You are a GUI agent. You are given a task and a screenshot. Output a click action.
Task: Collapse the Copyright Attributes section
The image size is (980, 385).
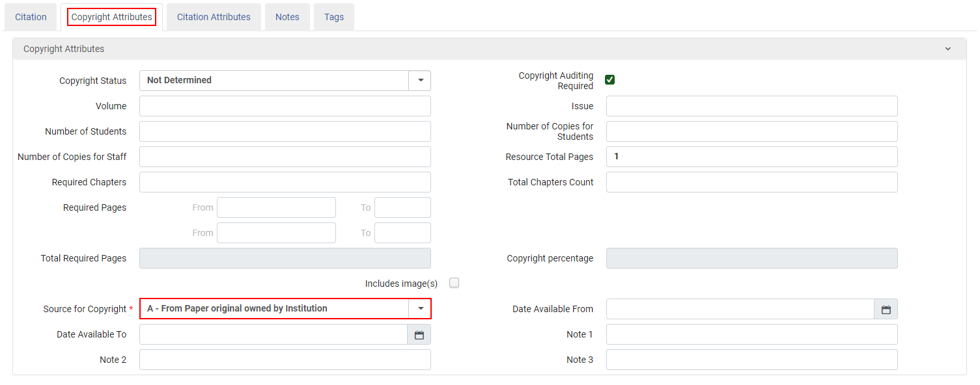tap(948, 49)
